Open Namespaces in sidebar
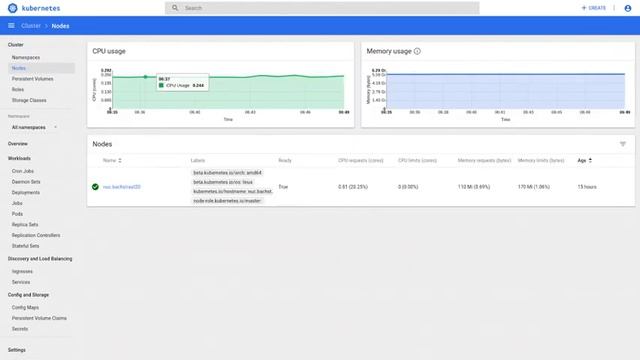This screenshot has width=640, height=360. pos(26,58)
